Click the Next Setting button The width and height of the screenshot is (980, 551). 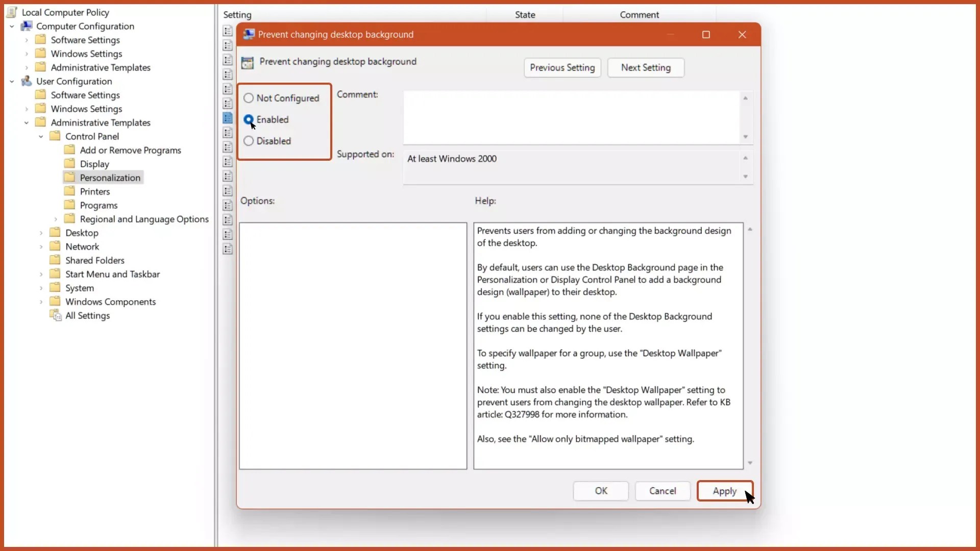pyautogui.click(x=645, y=67)
